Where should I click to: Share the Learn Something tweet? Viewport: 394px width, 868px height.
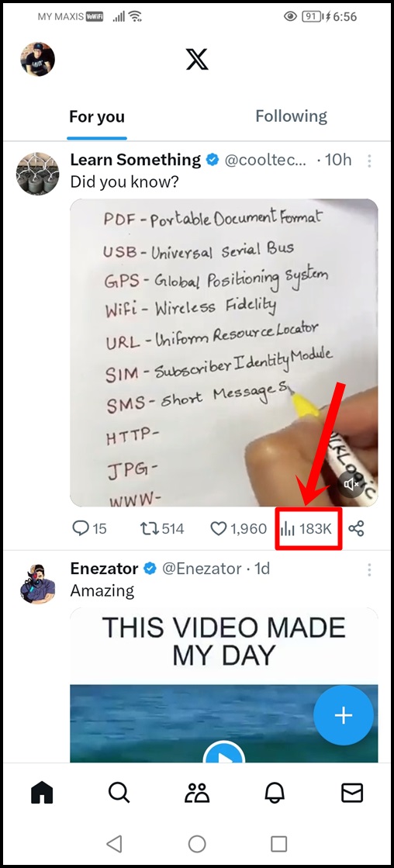356,529
